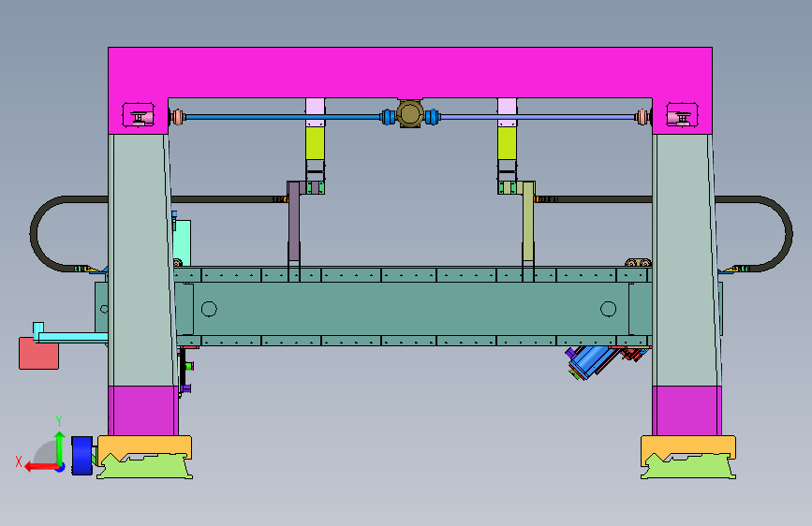Screen dimensions: 812x526
Task: Pick the left yellow-green hanger block
Action: point(315,143)
